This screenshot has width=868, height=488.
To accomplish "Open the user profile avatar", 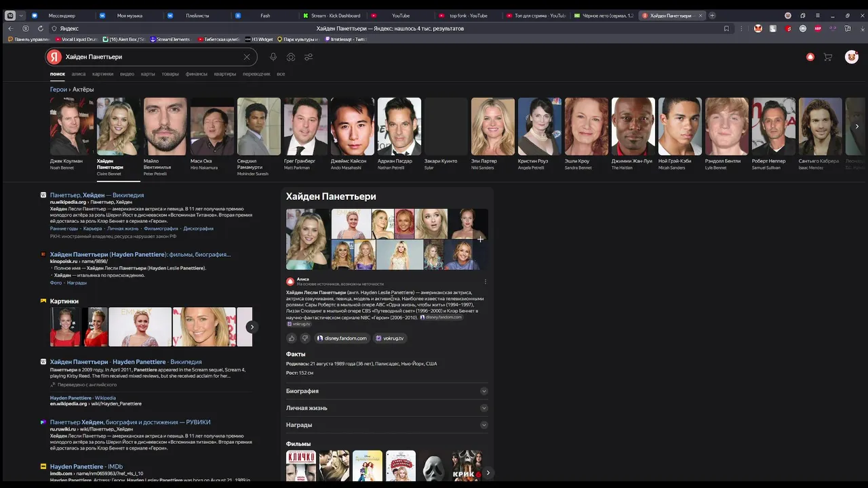I will point(852,57).
